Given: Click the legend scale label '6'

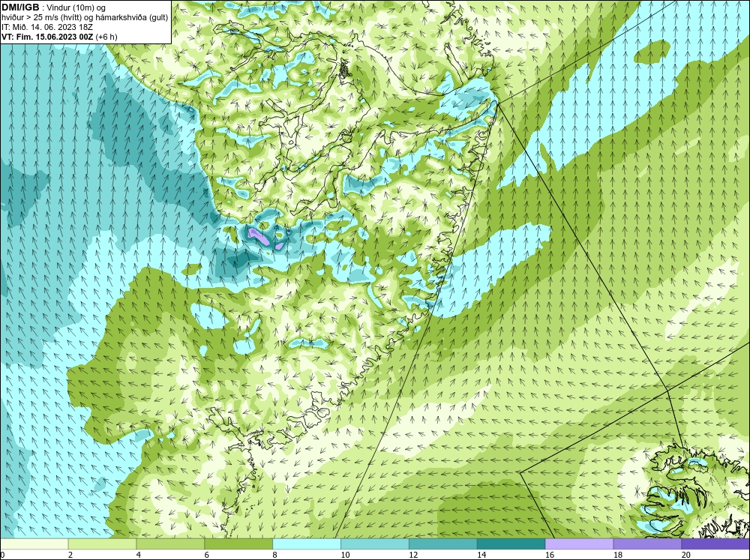Looking at the screenshot, I should point(207,555).
